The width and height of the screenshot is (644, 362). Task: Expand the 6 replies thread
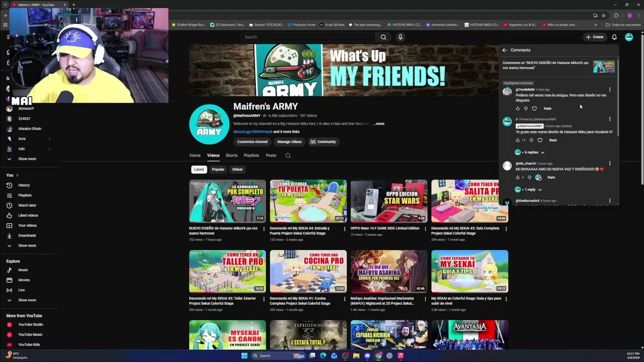(530, 152)
